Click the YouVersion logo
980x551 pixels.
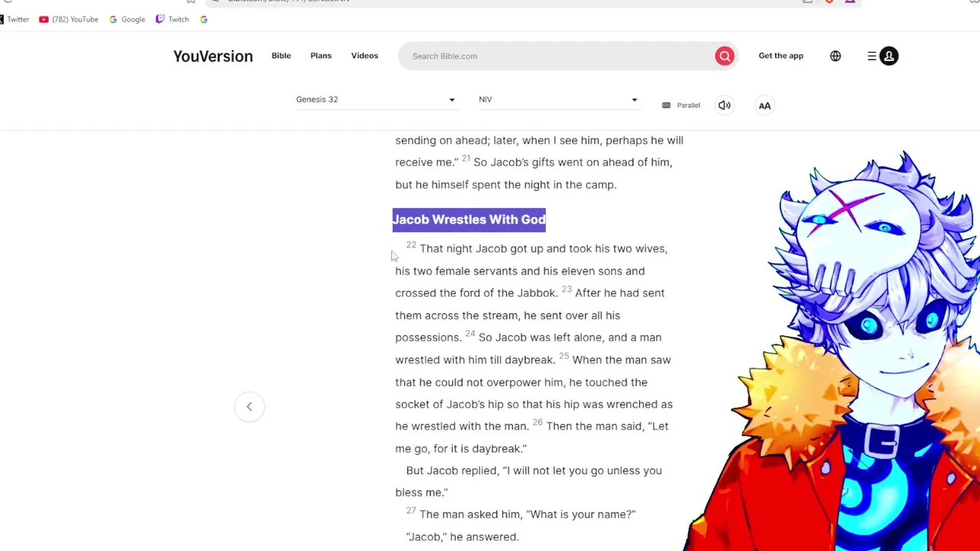(x=213, y=56)
